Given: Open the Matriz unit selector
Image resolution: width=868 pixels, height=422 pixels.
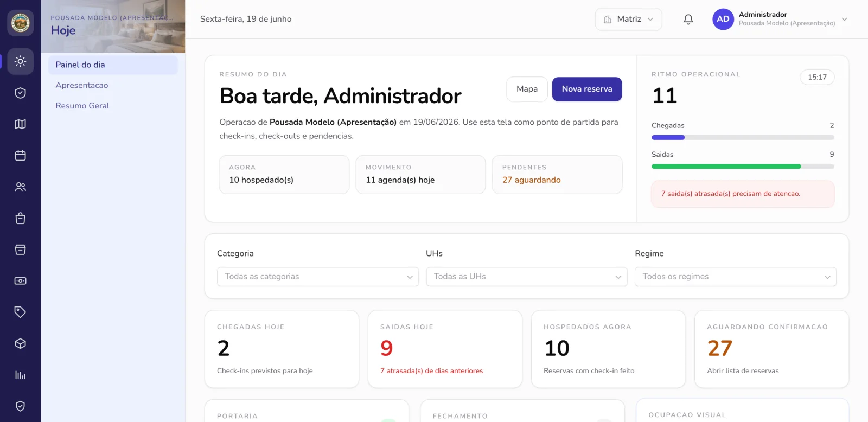Looking at the screenshot, I should [x=628, y=19].
